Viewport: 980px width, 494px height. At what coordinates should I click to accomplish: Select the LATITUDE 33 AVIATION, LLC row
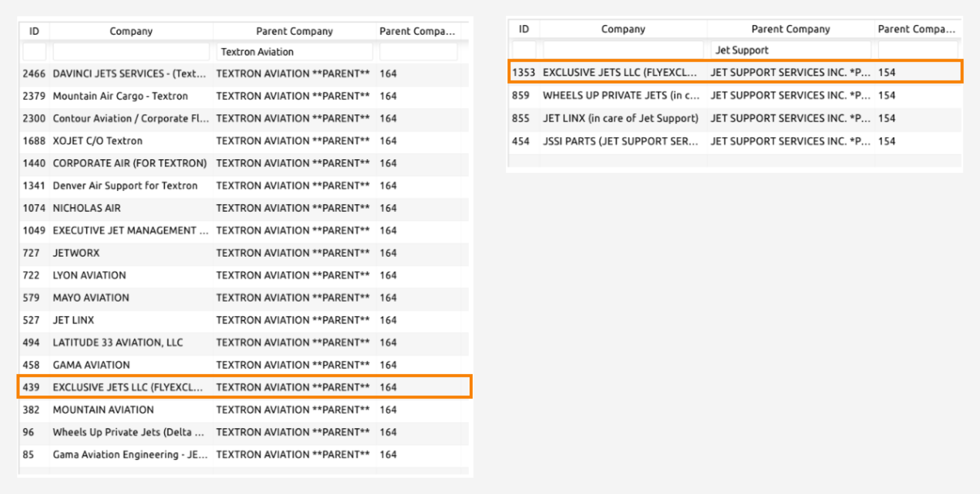click(244, 343)
